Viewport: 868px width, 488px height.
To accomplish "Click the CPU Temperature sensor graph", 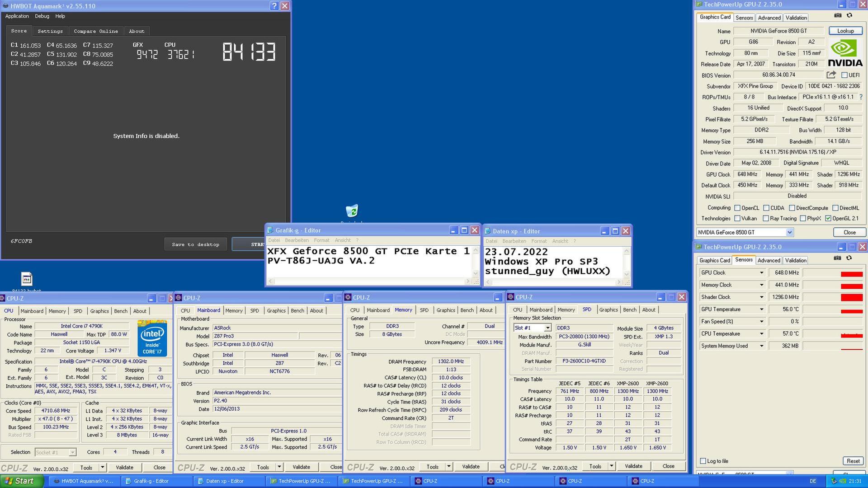I will click(x=832, y=334).
